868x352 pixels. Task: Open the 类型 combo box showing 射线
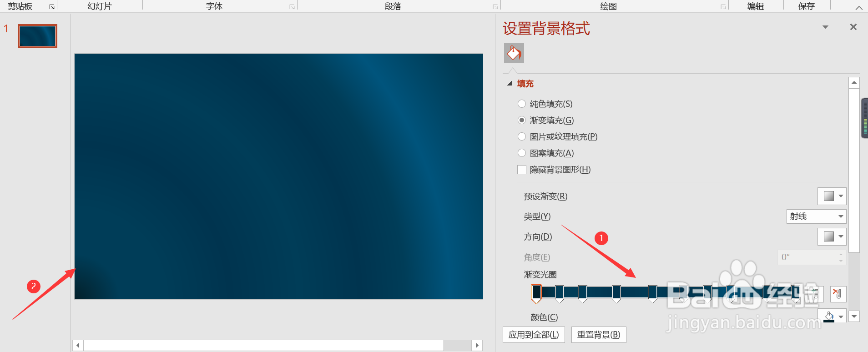(816, 216)
